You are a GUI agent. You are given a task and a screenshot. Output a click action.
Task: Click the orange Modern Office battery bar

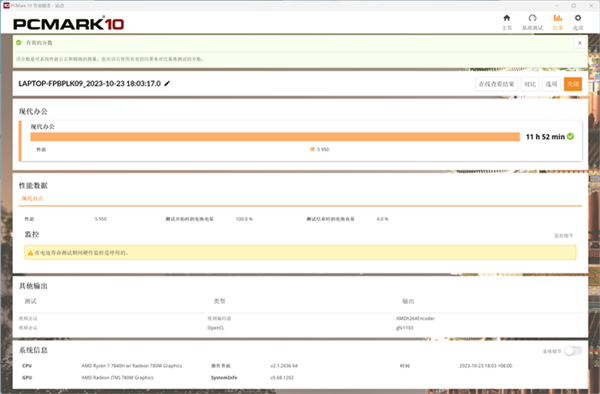[x=275, y=137]
